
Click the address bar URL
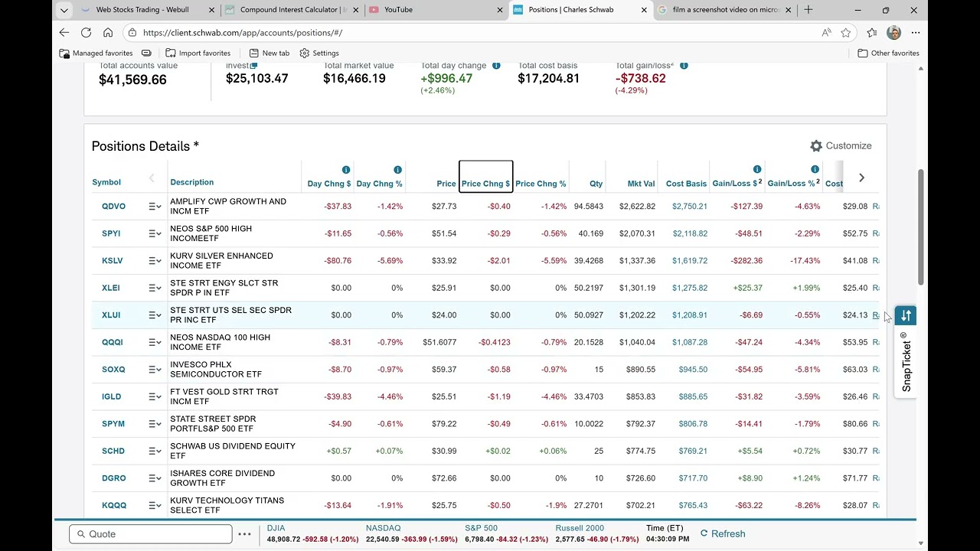point(242,33)
